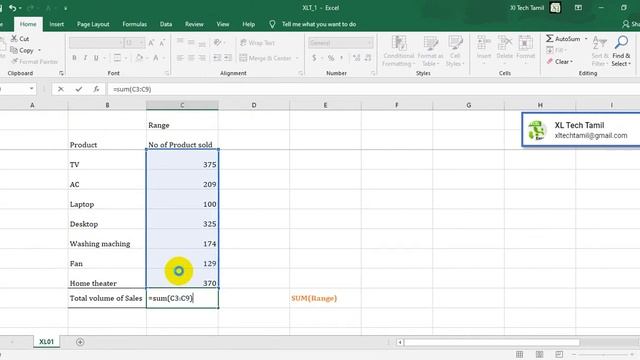The width and height of the screenshot is (640, 360).
Task: Click the Insert cells button
Action: point(484,49)
